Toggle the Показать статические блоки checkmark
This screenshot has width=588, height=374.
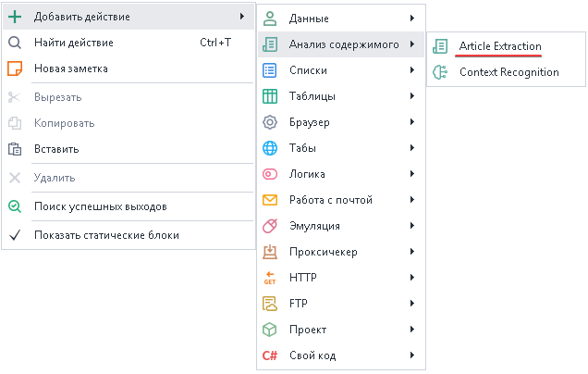pyautogui.click(x=15, y=235)
